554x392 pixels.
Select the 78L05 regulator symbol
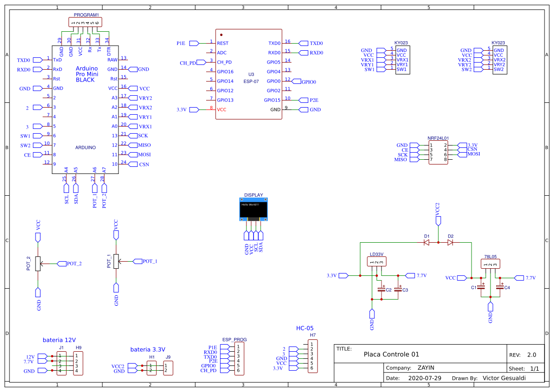pos(490,264)
